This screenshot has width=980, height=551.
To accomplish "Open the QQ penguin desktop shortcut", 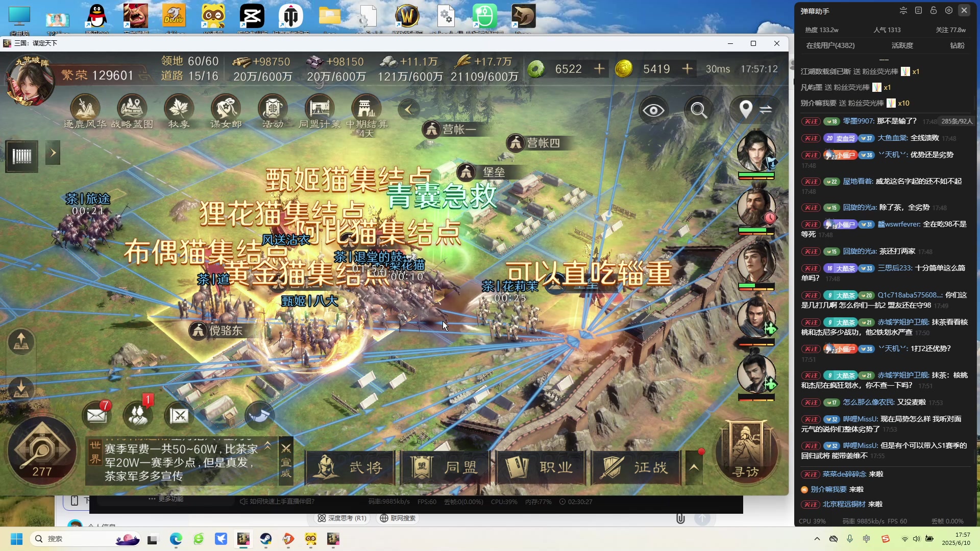I will click(96, 18).
